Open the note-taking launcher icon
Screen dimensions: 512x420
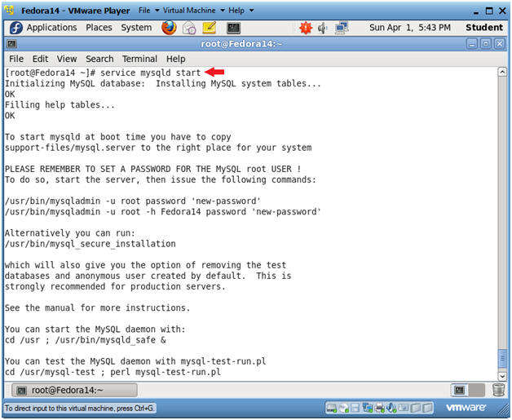coord(209,28)
